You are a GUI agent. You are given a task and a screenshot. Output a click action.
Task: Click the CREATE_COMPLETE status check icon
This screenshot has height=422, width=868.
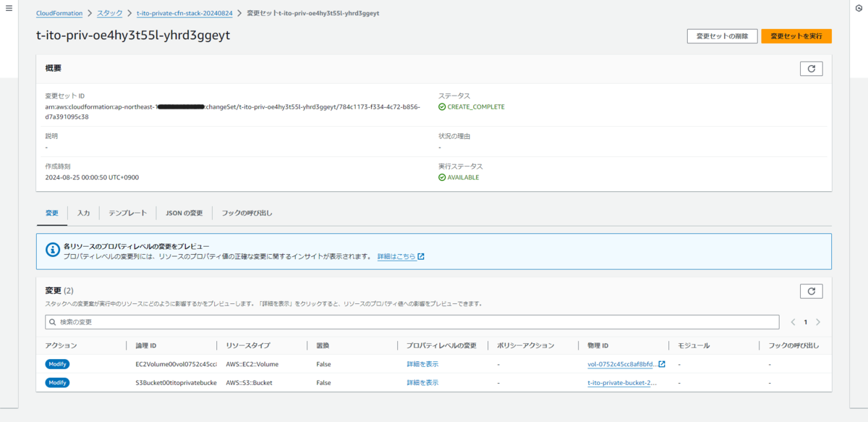pyautogui.click(x=442, y=107)
